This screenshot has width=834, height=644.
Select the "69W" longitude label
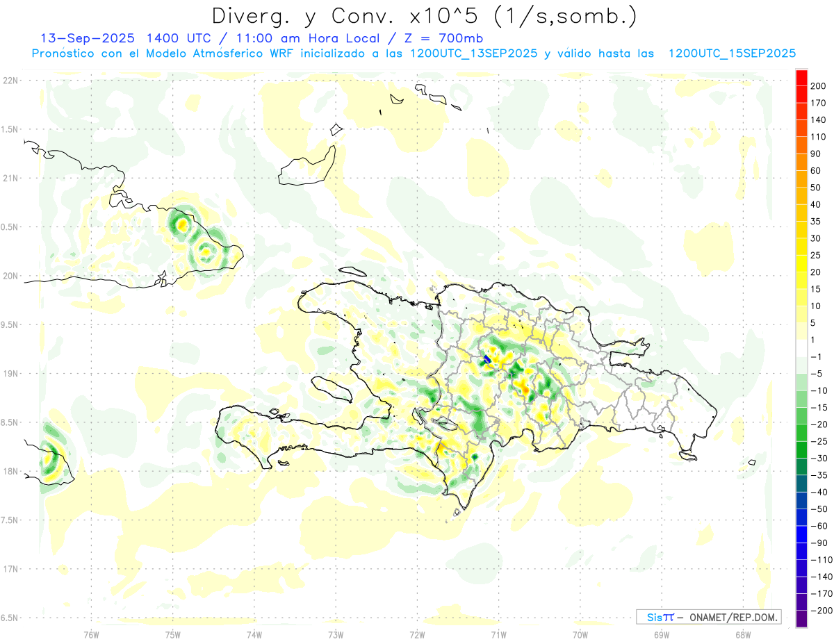click(662, 634)
